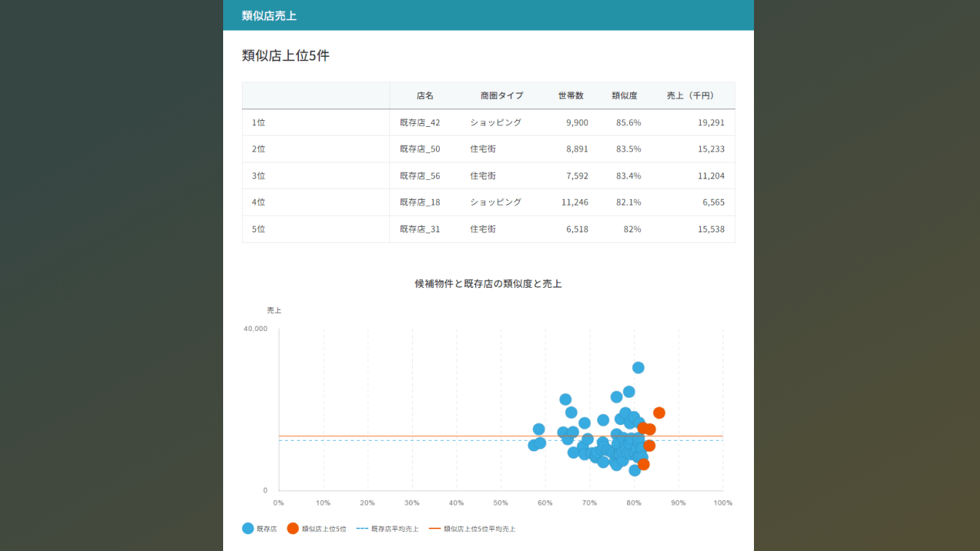This screenshot has width=980, height=551.
Task: Click the 類似店売上 header title
Action: tap(269, 15)
